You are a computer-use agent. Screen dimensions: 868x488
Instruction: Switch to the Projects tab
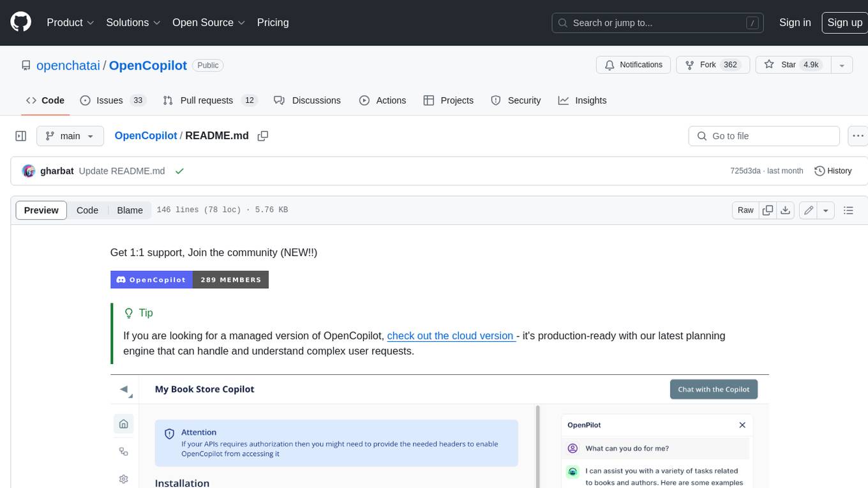pos(448,100)
